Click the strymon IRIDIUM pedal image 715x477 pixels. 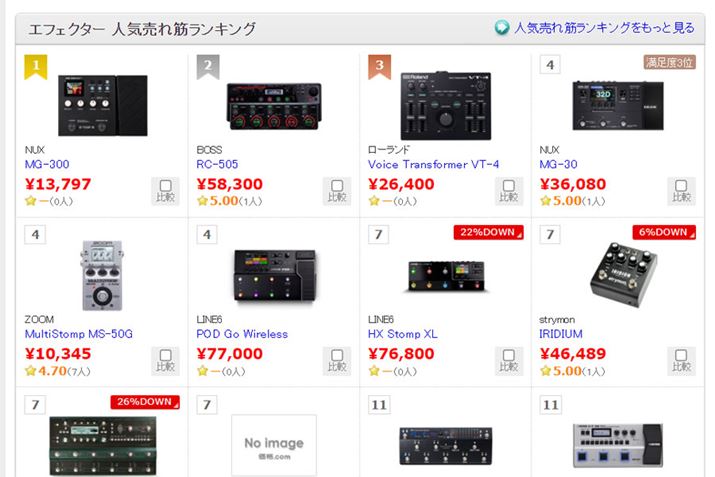(x=623, y=274)
